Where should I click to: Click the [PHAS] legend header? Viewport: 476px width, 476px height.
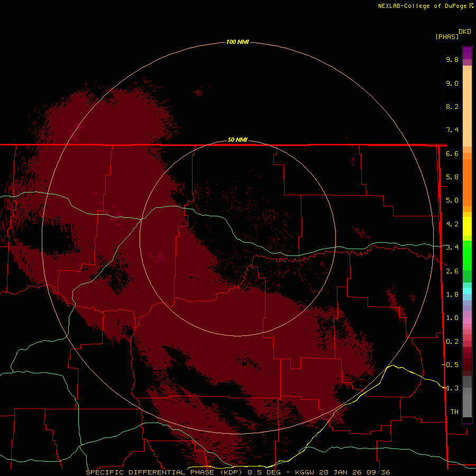[447, 36]
